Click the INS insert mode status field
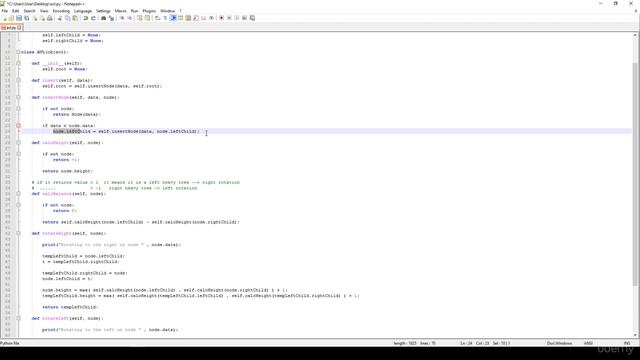The image size is (640, 360). coord(627,343)
